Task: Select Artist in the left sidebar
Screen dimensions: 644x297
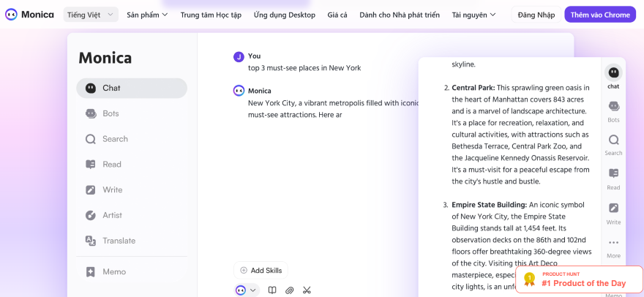Action: tap(111, 215)
